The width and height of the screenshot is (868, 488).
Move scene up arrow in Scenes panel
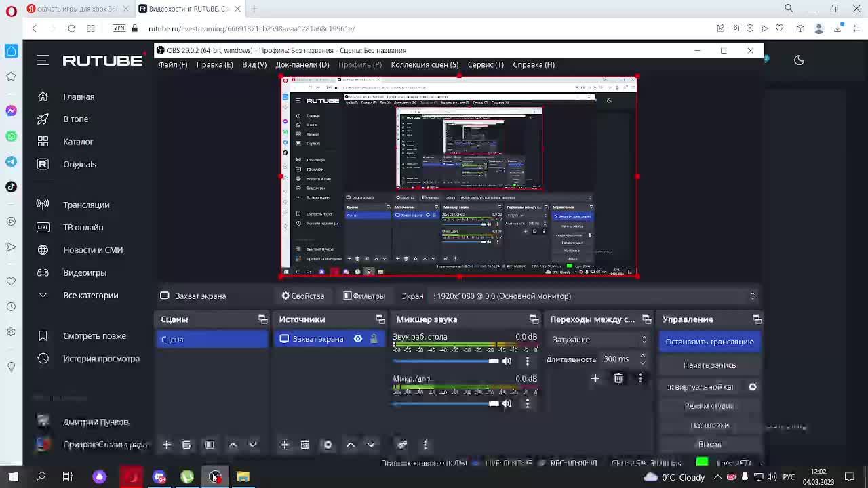coord(233,445)
